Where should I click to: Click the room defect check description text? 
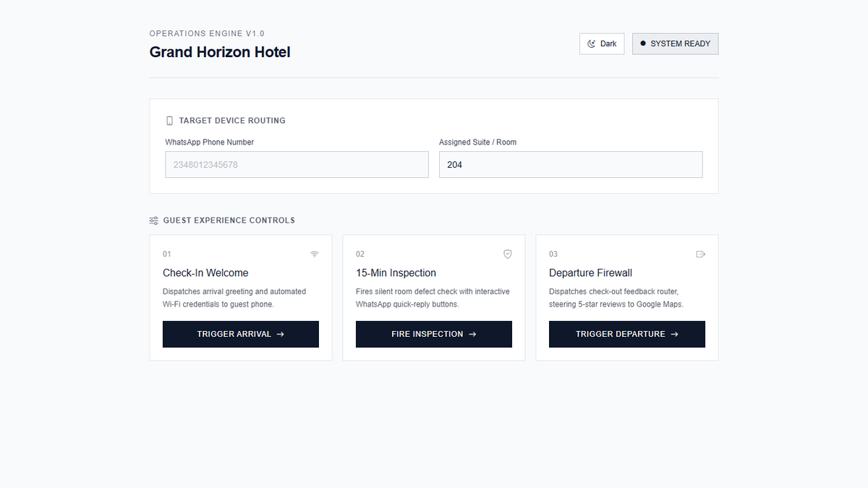click(433, 298)
